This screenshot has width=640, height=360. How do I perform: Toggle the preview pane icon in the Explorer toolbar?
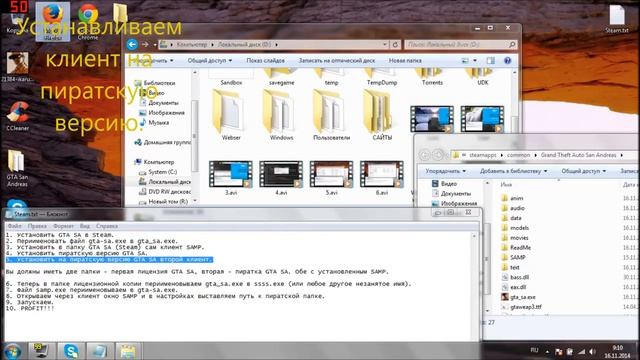491,60
